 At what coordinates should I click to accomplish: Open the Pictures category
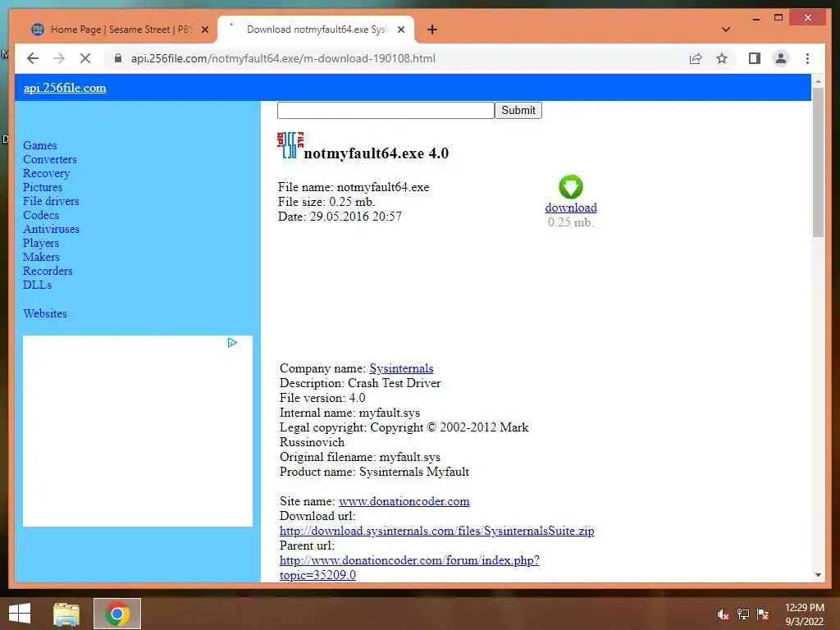point(43,187)
